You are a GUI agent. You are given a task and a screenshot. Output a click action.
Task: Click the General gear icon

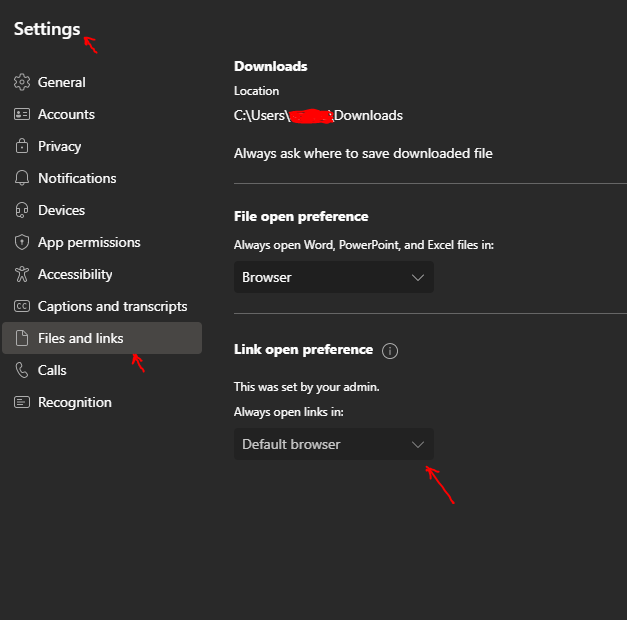click(x=22, y=82)
